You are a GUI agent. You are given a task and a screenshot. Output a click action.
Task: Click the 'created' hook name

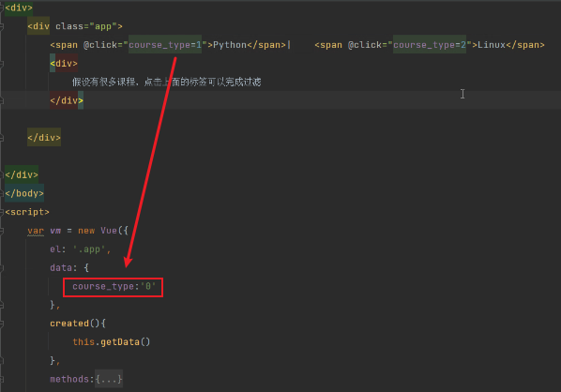click(x=69, y=324)
